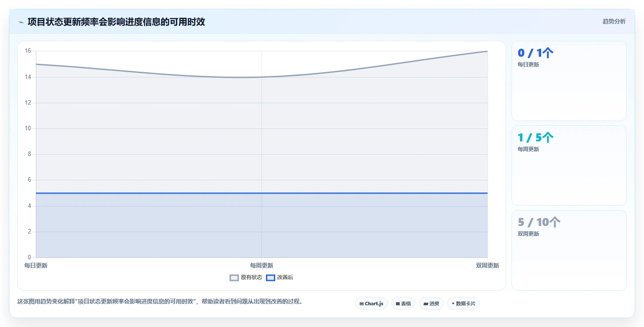Open the 每日更新 data card
The width and height of the screenshot is (644, 327).
point(569,81)
